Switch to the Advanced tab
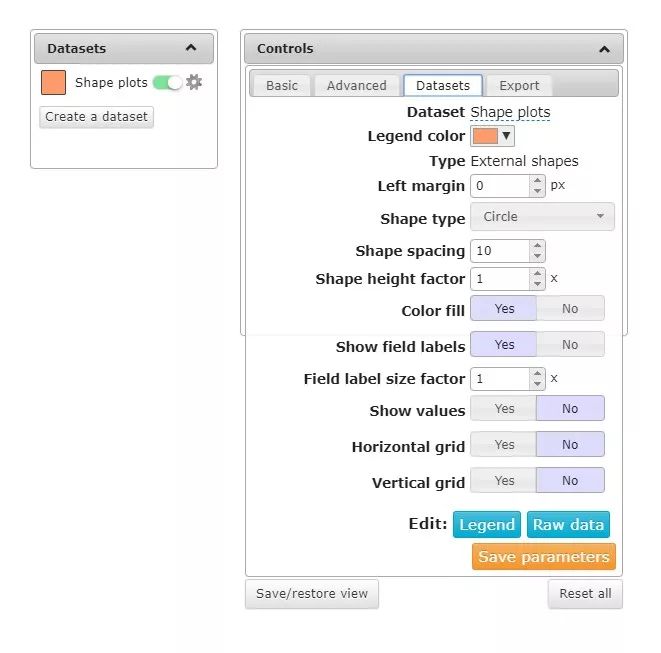The width and height of the screenshot is (661, 653). coord(357,86)
